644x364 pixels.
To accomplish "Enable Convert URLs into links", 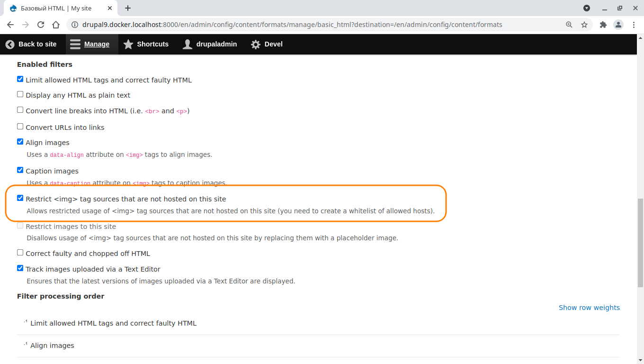I will pos(20,127).
